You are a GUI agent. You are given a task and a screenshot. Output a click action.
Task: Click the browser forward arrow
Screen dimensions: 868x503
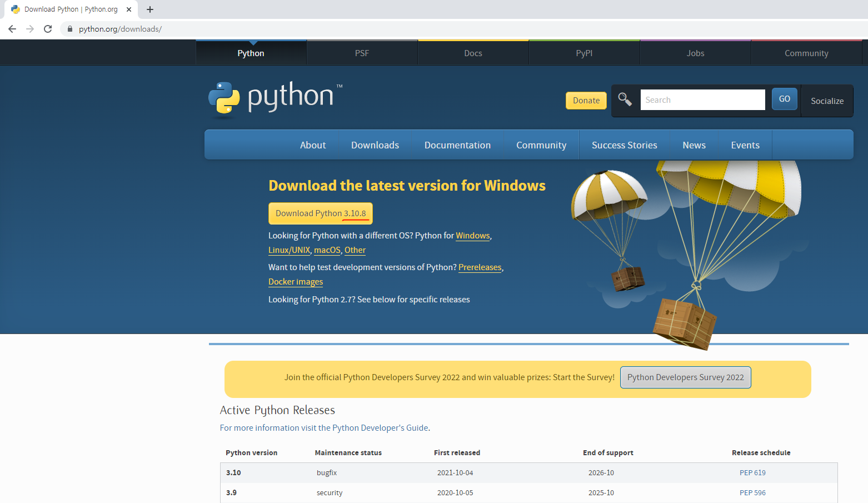(30, 29)
